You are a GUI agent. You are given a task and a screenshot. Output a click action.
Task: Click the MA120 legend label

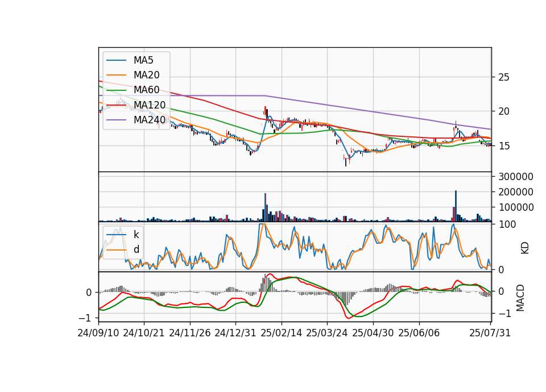pyautogui.click(x=150, y=105)
